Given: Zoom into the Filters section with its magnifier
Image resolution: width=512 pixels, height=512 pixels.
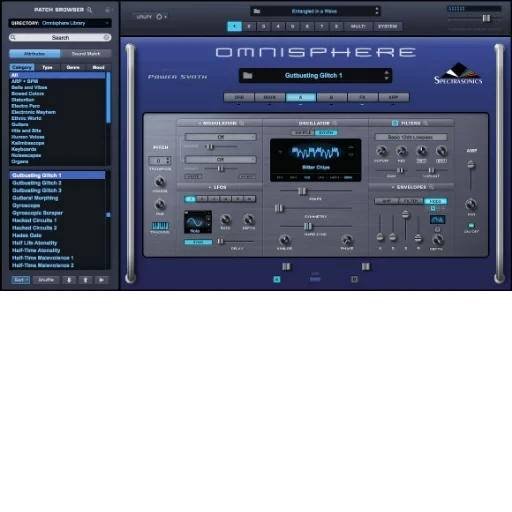Looking at the screenshot, I should tap(425, 123).
